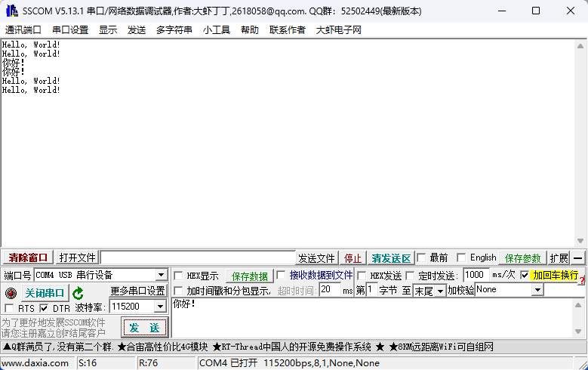The width and height of the screenshot is (588, 370).
Task: Uncheck the 加回车换行 checkbox
Action: point(525,275)
